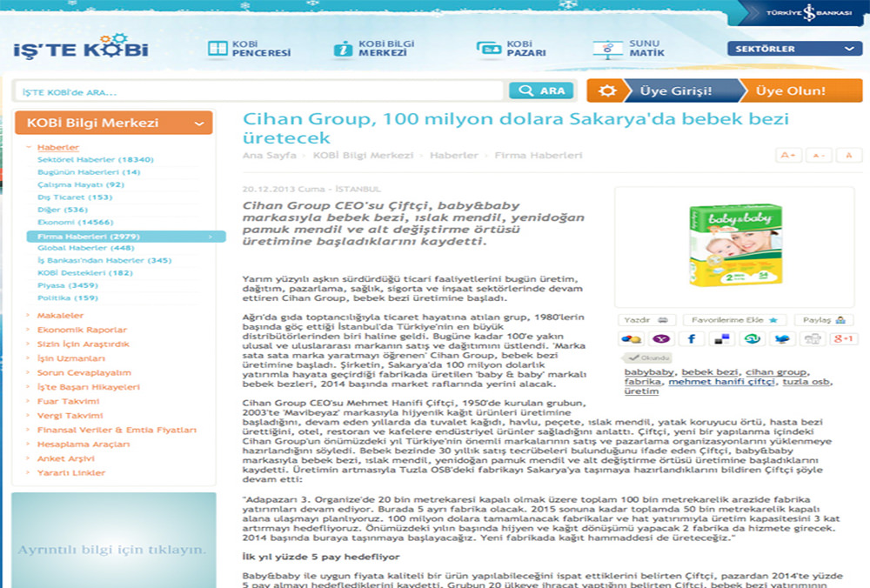
Task: Open Anket Arşivi link
Action: (65, 458)
